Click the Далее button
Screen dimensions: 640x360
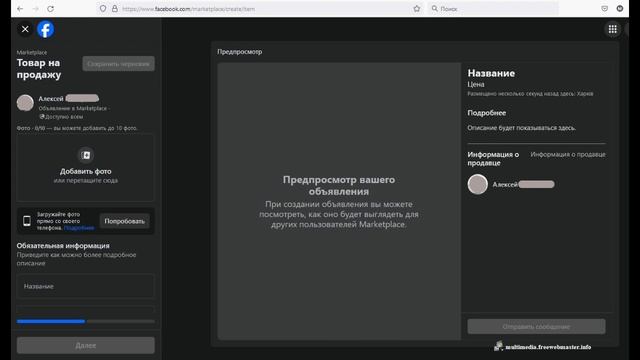tap(86, 345)
